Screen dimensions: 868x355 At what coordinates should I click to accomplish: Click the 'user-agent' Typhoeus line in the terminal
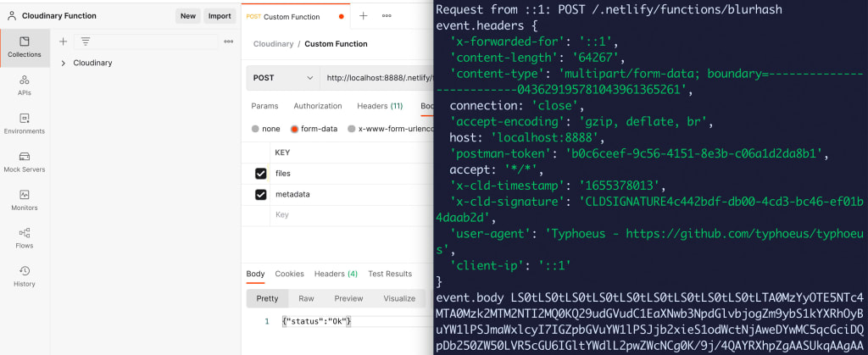650,241
